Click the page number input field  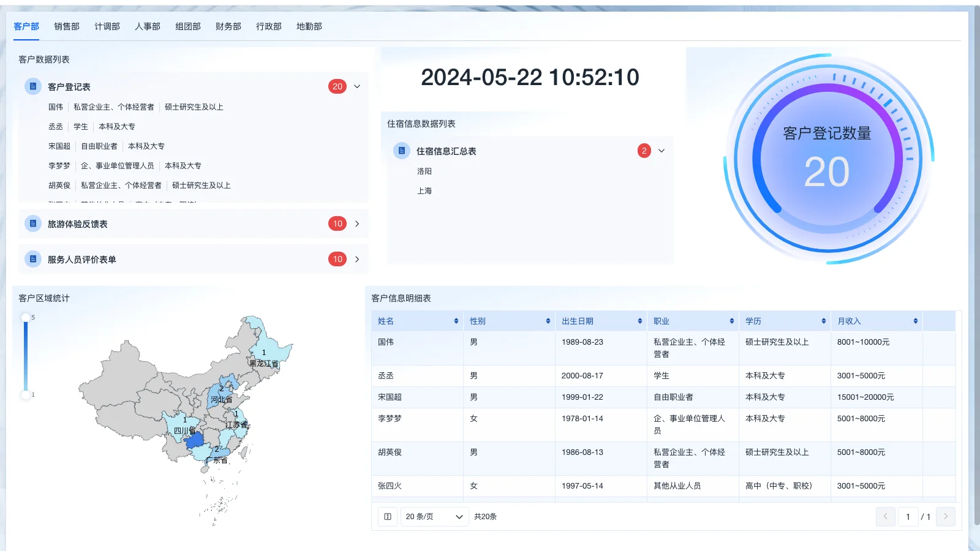click(x=908, y=516)
